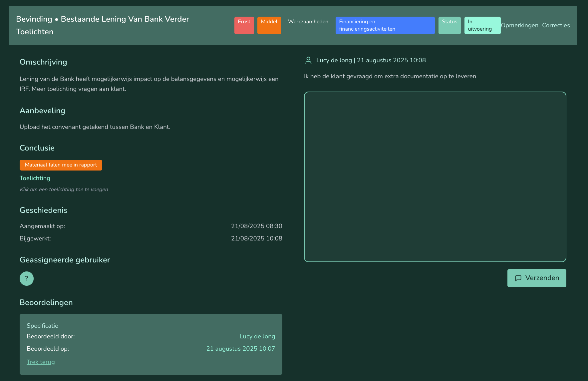Change the In uitvoering status value

[x=482, y=25]
